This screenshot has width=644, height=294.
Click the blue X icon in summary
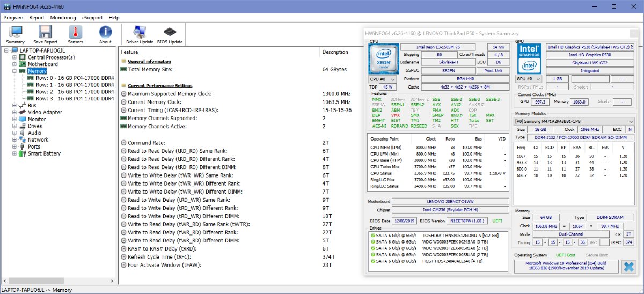[628, 267]
